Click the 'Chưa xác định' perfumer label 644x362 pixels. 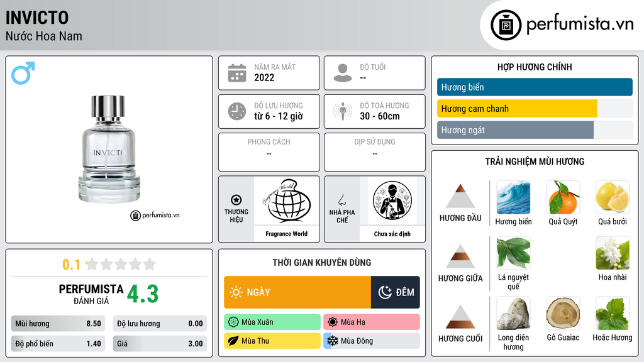392,234
